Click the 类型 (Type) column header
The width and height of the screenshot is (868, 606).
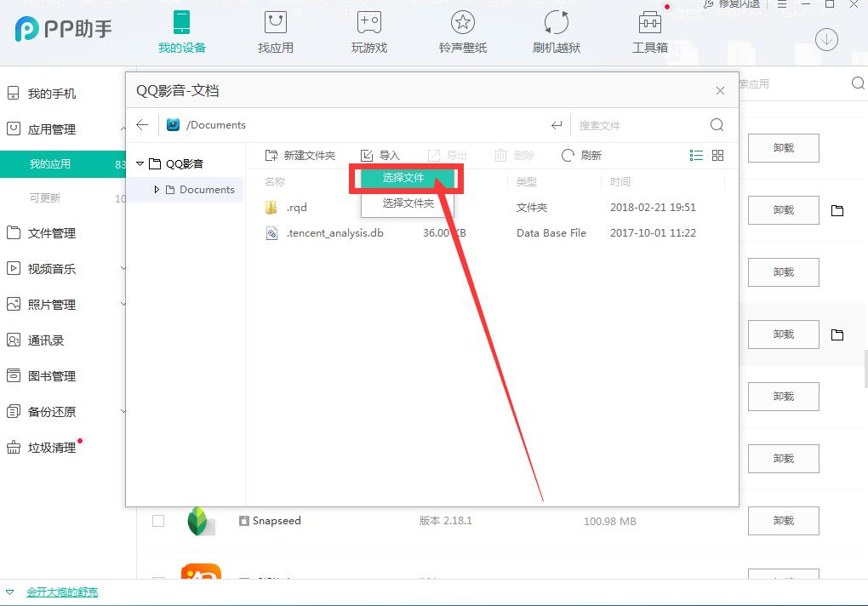coord(526,181)
